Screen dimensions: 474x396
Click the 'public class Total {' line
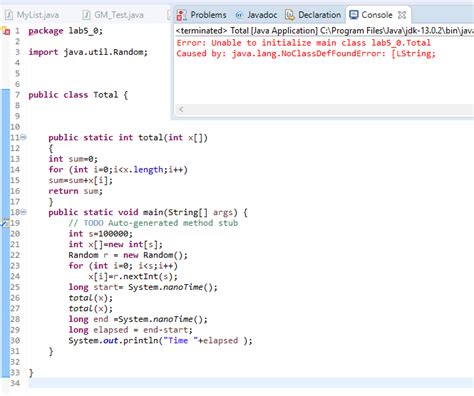pyautogui.click(x=78, y=95)
